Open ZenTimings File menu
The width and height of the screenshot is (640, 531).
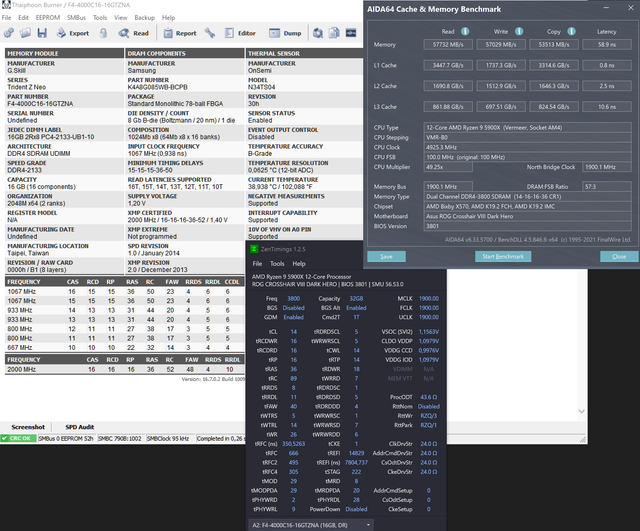pos(257,264)
